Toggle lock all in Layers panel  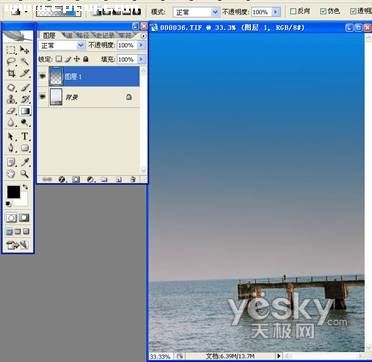86,59
